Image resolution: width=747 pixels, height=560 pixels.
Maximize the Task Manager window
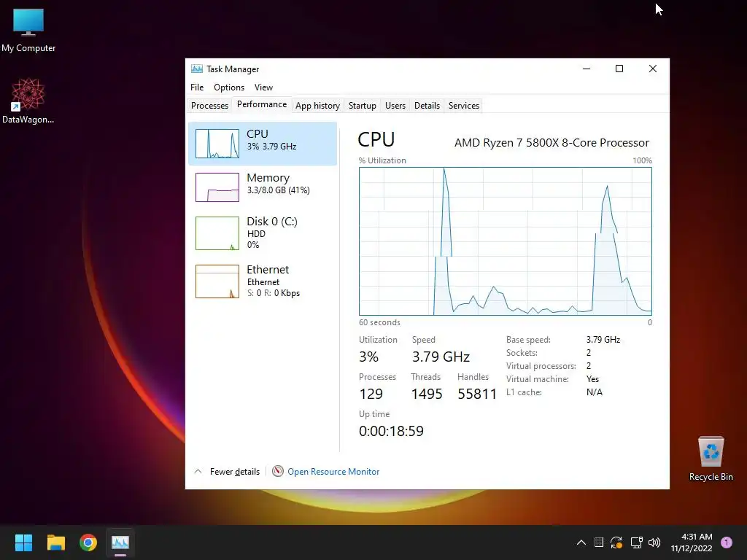(619, 69)
